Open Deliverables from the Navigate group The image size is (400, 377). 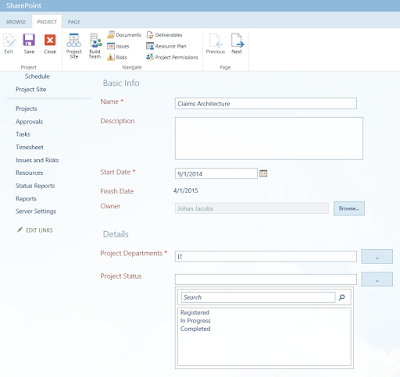[x=164, y=35]
